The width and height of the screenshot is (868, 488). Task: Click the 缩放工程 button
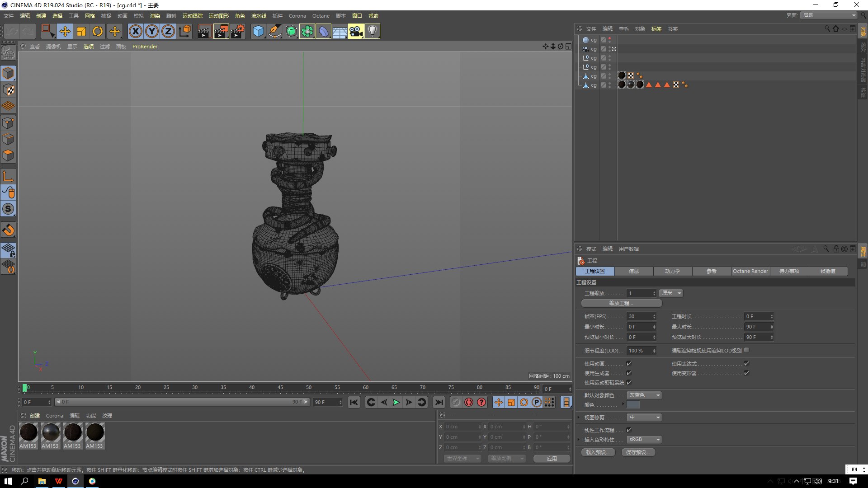pos(621,303)
